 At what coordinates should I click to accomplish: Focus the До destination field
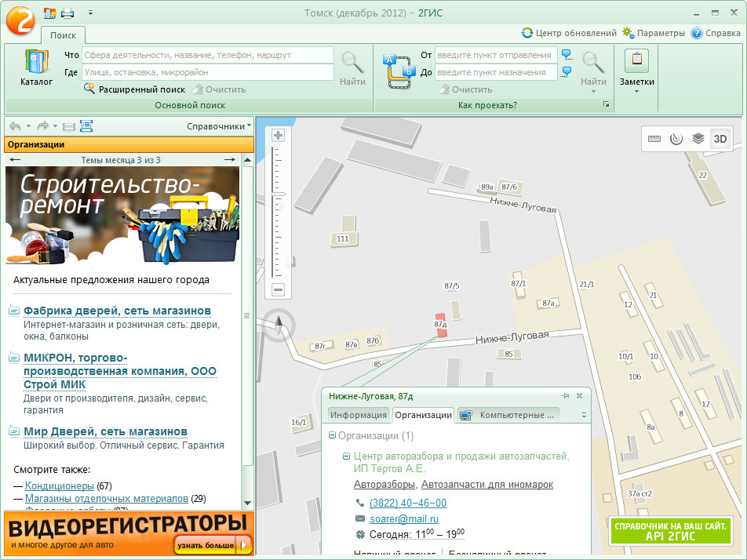(x=496, y=72)
